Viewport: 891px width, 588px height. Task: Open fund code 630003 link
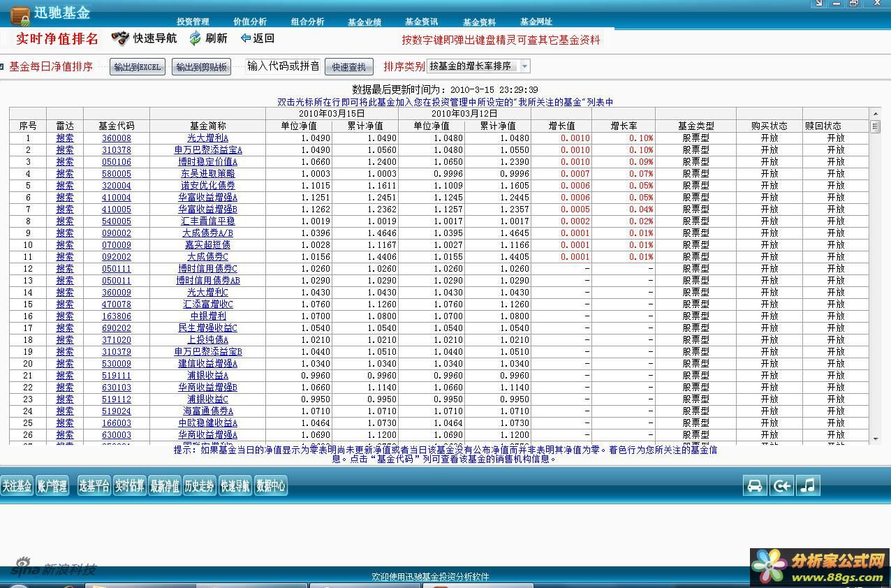point(117,435)
